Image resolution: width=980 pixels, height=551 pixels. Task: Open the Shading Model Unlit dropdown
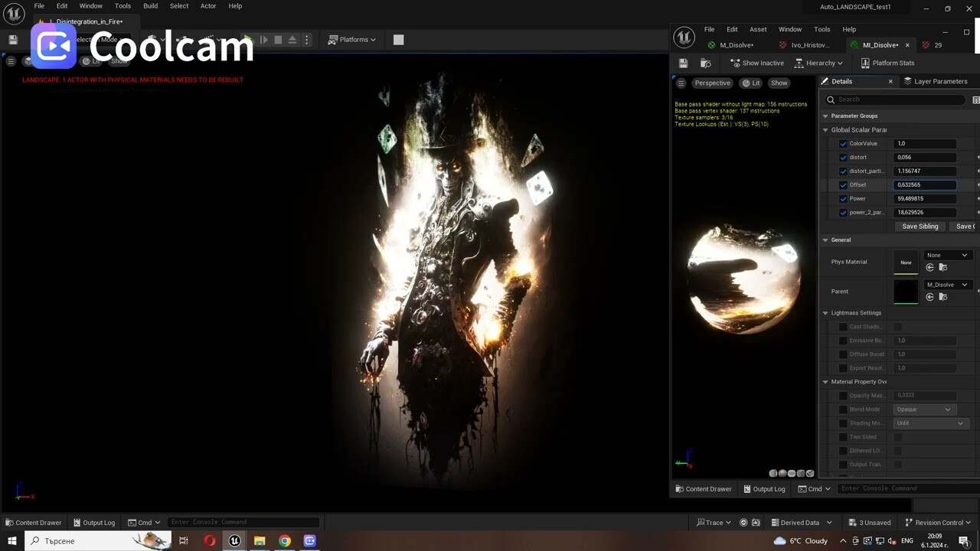pyautogui.click(x=930, y=422)
